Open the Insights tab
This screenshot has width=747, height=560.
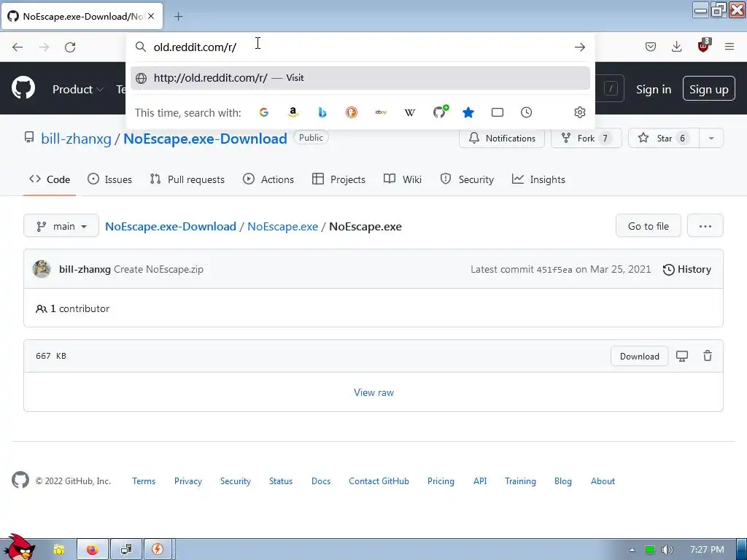[538, 179]
